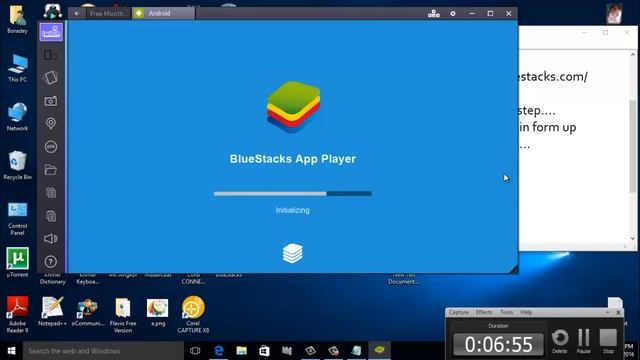Open BlueStacks settings gear icon
This screenshot has height=360, width=640.
pos(453,13)
